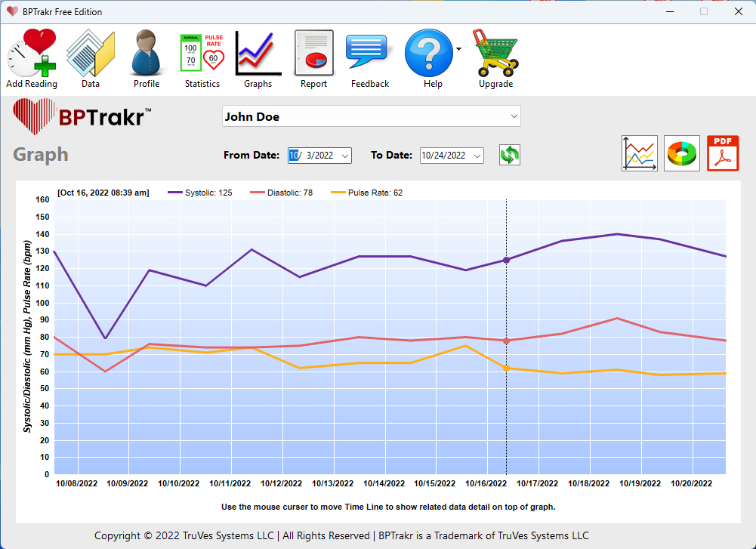
Task: Switch to the pie chart view
Action: click(681, 153)
